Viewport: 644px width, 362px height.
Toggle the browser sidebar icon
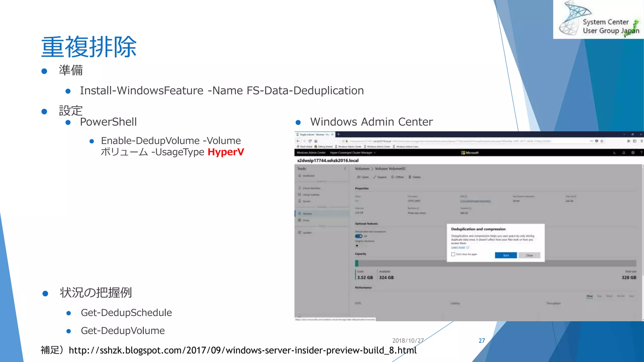[635, 141]
